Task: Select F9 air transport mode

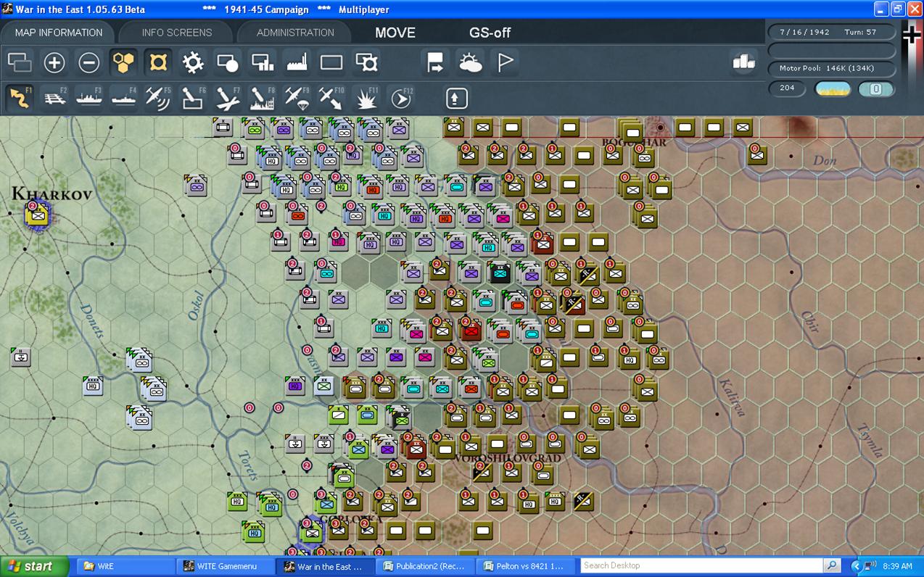Action: (297, 98)
